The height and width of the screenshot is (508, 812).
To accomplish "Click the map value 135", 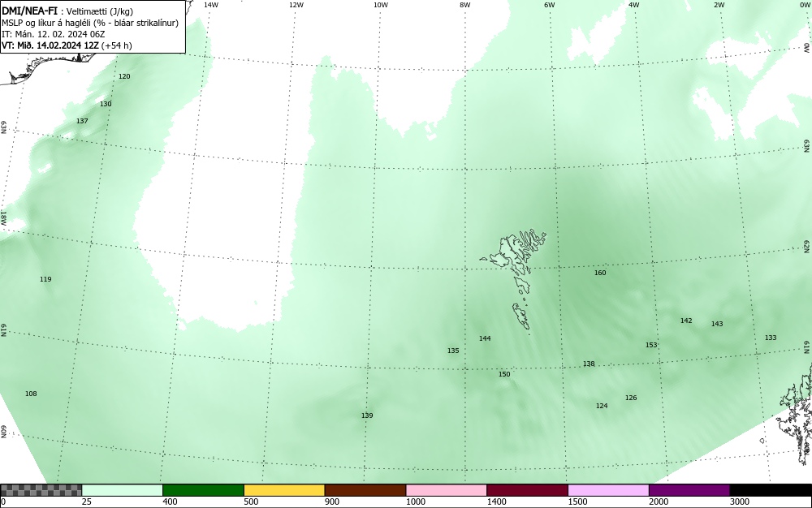I will pos(453,351).
